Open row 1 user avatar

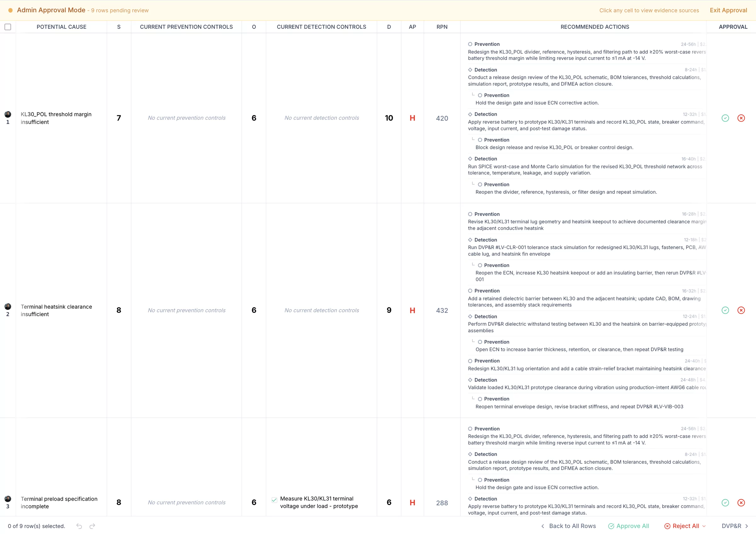(8, 114)
